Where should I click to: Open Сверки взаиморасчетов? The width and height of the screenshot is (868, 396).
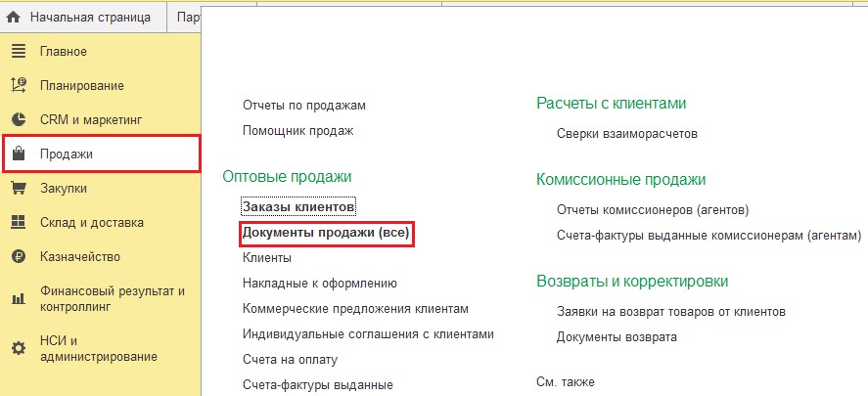tap(626, 133)
